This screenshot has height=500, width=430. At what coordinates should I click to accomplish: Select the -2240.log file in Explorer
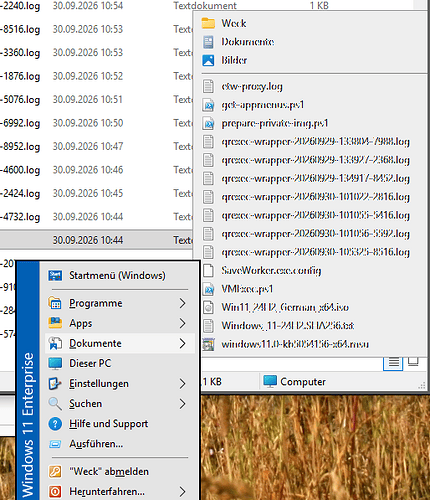coord(20,6)
